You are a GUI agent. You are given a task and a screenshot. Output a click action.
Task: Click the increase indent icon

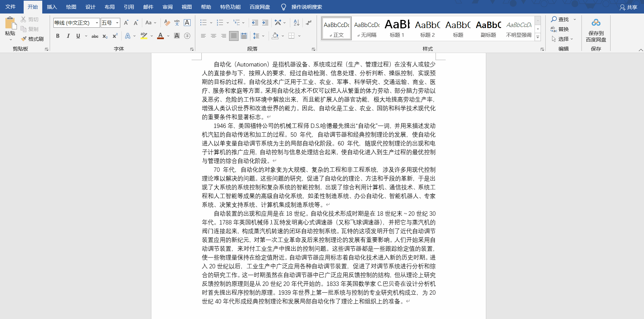(265, 23)
